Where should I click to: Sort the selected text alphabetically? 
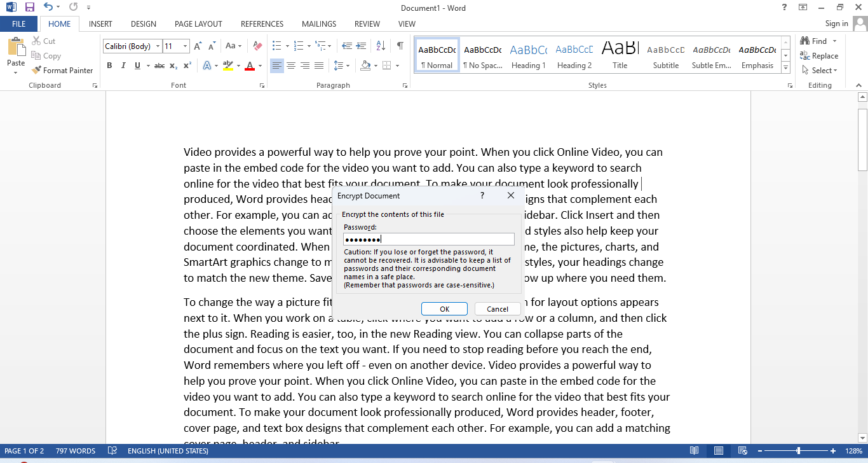pyautogui.click(x=381, y=46)
